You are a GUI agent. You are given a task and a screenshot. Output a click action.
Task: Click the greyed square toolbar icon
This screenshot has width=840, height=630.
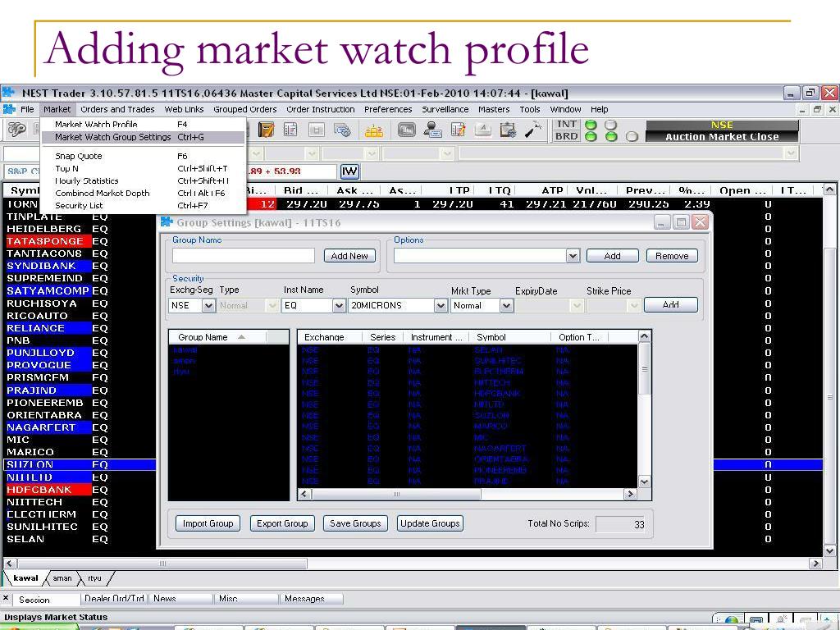(316, 130)
